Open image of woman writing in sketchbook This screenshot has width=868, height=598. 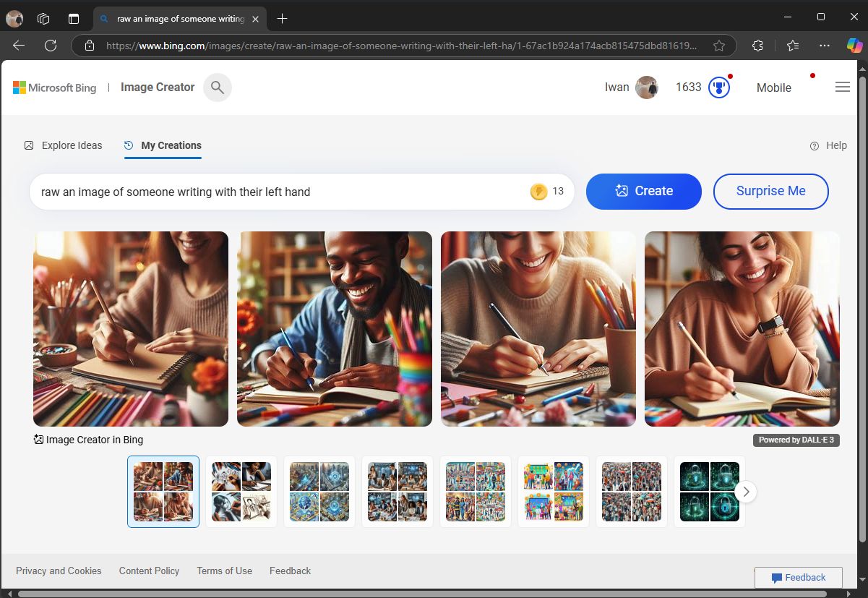tap(131, 329)
